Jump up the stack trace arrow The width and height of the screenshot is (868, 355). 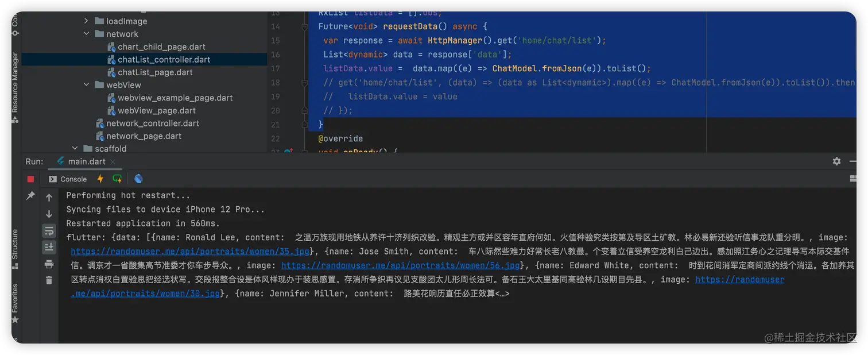49,198
